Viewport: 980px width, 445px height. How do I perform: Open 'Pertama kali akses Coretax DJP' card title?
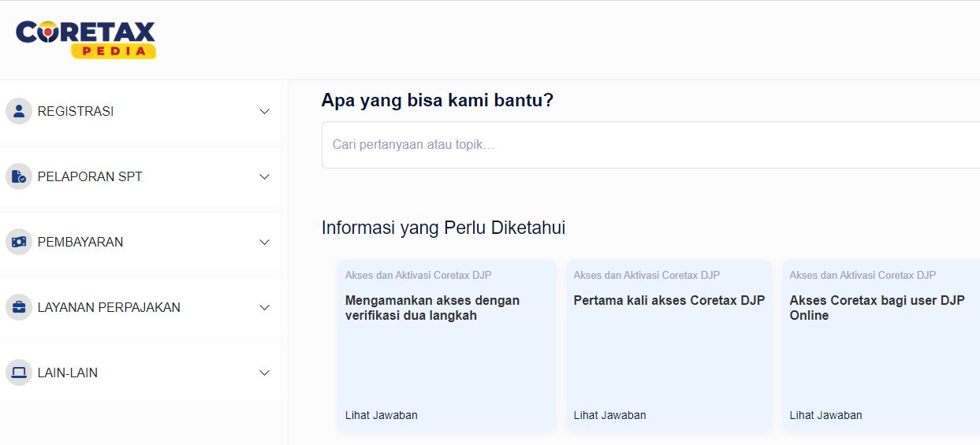(669, 300)
